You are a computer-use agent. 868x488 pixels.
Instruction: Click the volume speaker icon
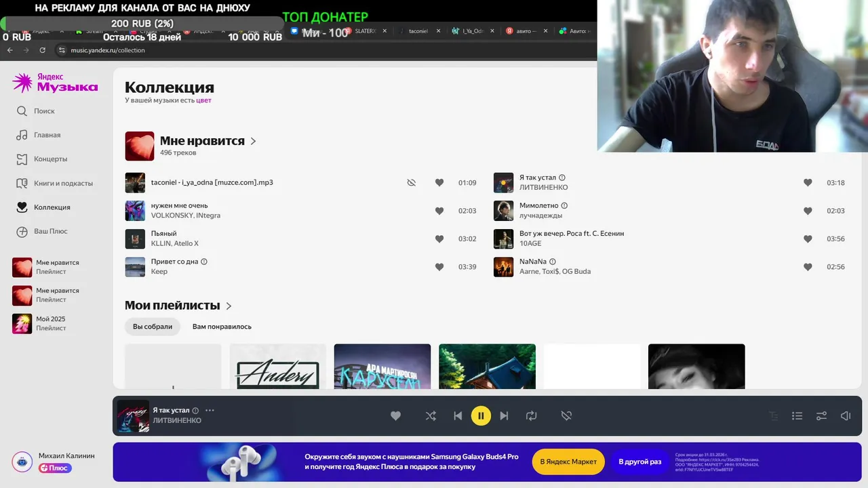click(x=846, y=415)
